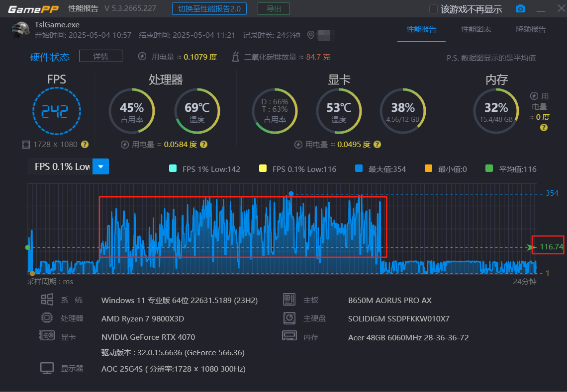Viewport: 567px width, 392px height.
Task: Switch to the 性能图表 tab
Action: tap(476, 29)
